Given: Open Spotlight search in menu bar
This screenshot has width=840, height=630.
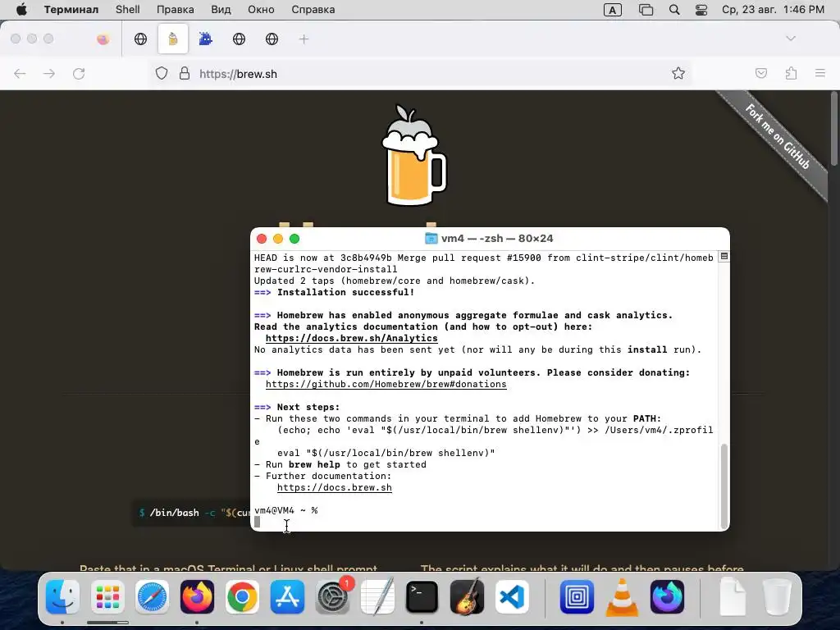Looking at the screenshot, I should (x=674, y=10).
